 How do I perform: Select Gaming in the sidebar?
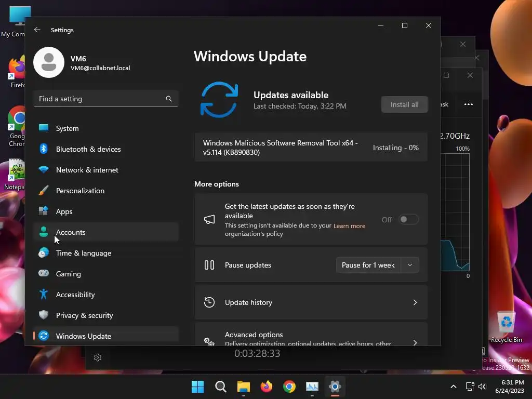[106, 274]
